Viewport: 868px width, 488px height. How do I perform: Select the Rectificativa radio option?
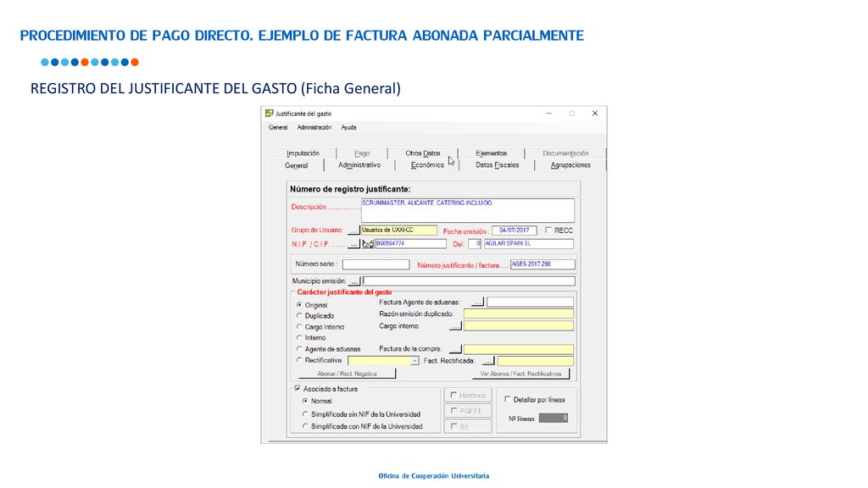coord(299,360)
